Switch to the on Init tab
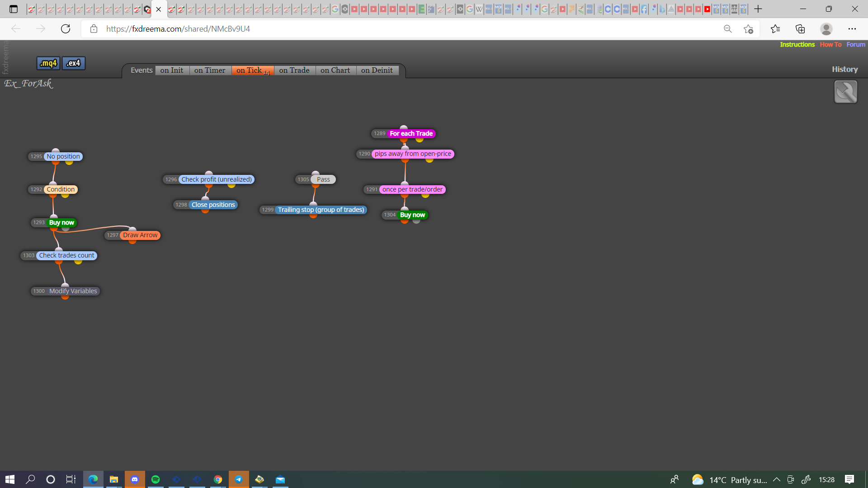The width and height of the screenshot is (868, 488). (172, 70)
